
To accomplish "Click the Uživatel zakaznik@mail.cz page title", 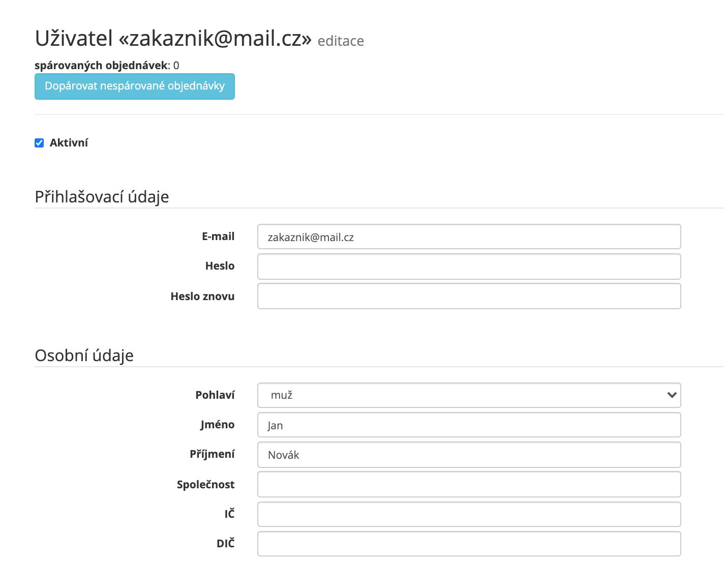I will click(x=173, y=39).
